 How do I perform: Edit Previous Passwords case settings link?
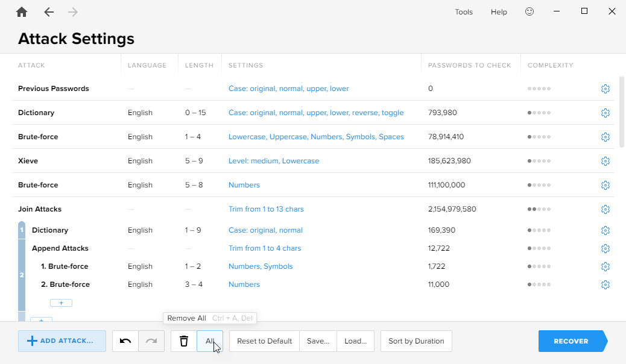288,89
